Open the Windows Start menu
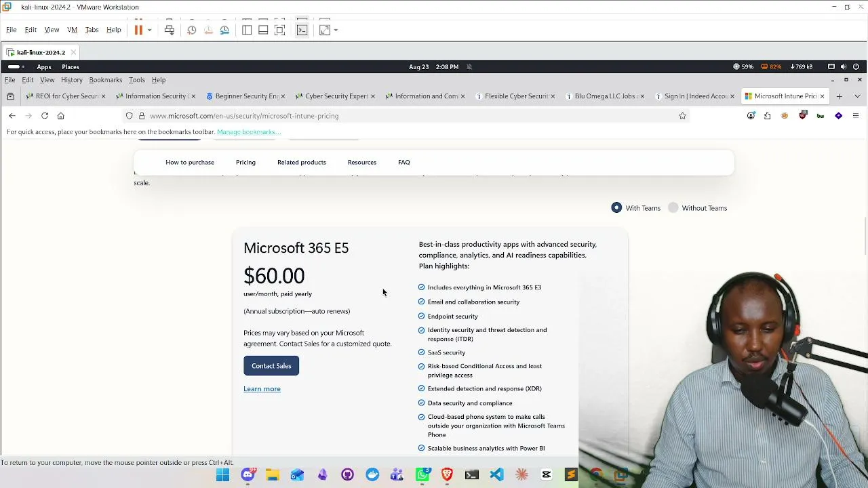The height and width of the screenshot is (488, 868). click(222, 475)
